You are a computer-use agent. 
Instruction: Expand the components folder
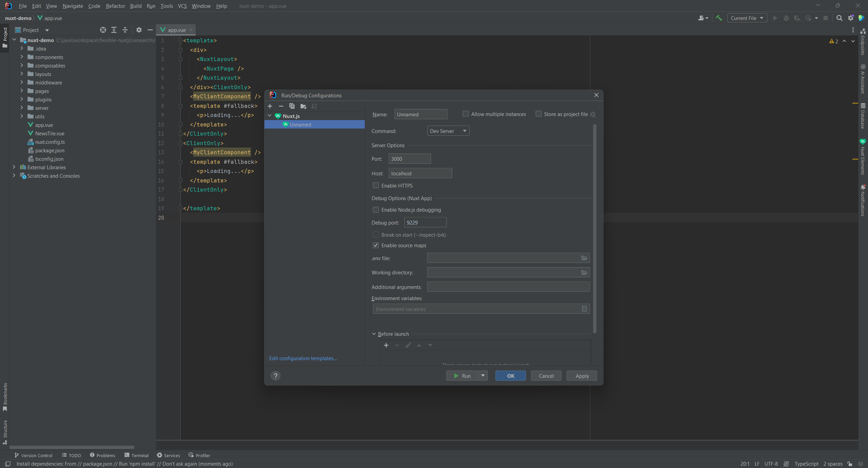[22, 57]
